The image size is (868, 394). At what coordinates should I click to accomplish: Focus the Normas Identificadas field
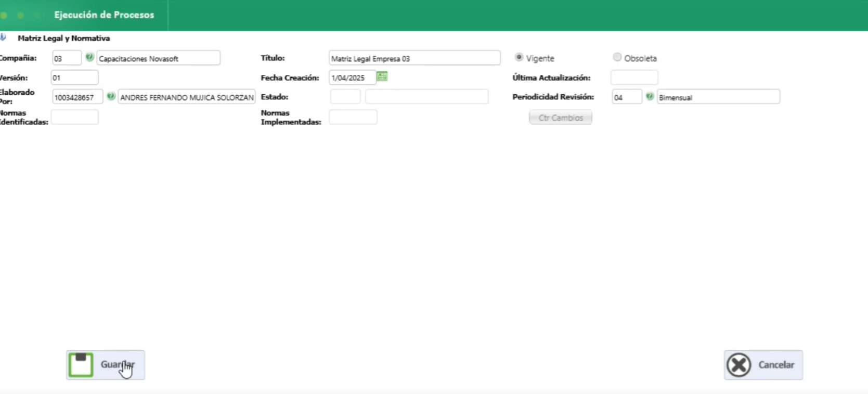pyautogui.click(x=75, y=117)
